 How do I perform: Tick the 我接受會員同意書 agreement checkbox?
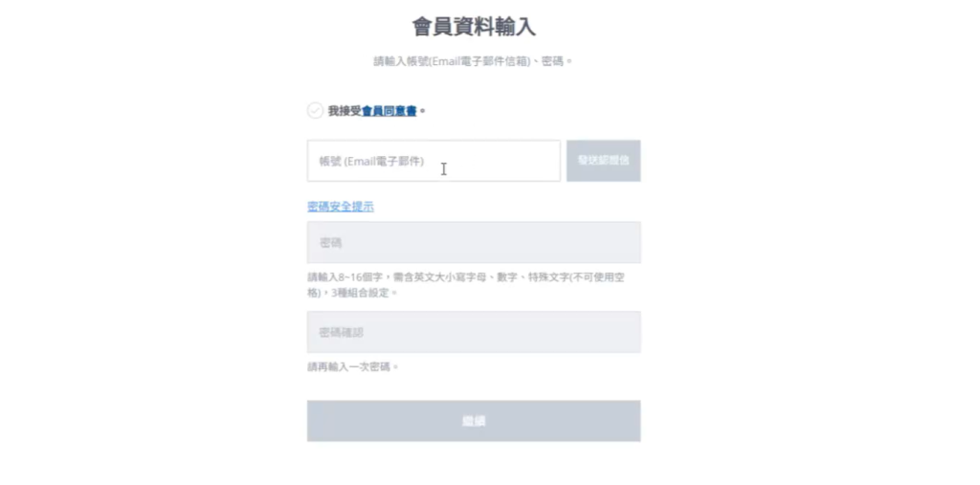pos(315,111)
